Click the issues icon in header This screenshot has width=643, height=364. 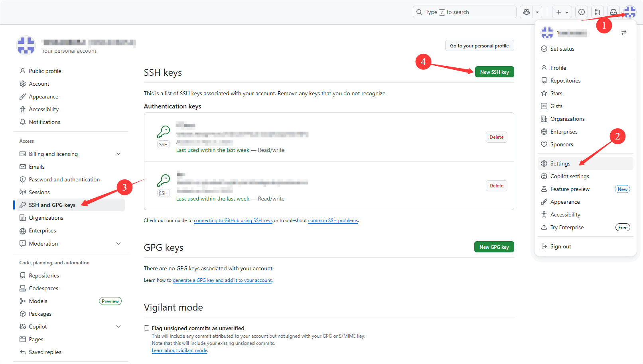pos(582,12)
